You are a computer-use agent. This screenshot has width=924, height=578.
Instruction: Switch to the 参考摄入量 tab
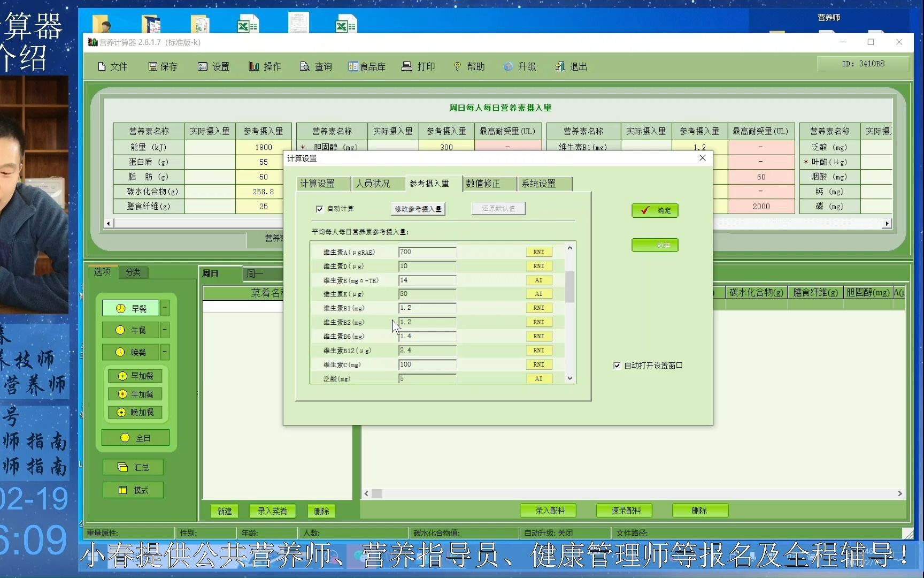[433, 184]
